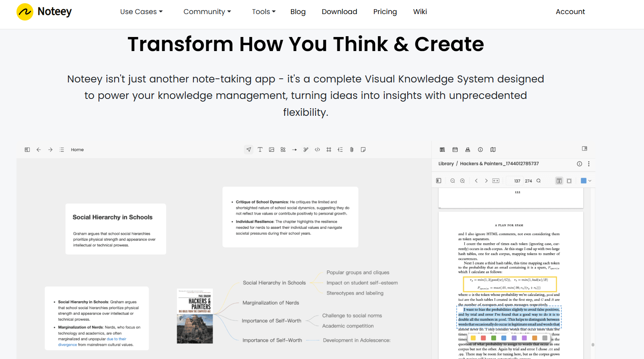Click 'Academic competition' mind map node
644x359 pixels.
point(348,326)
